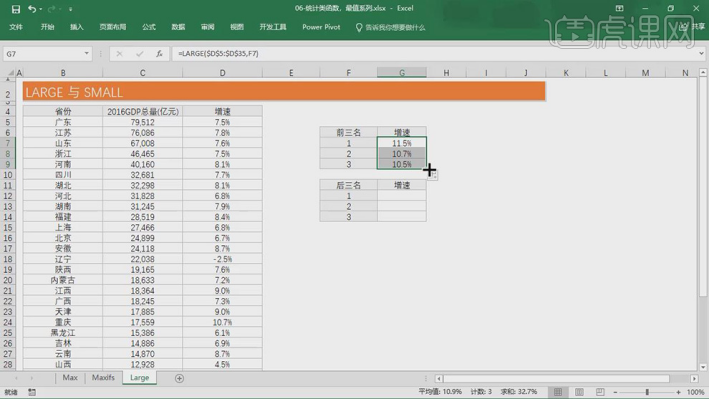
Task: Click the Undo arrow icon
Action: tap(32, 9)
